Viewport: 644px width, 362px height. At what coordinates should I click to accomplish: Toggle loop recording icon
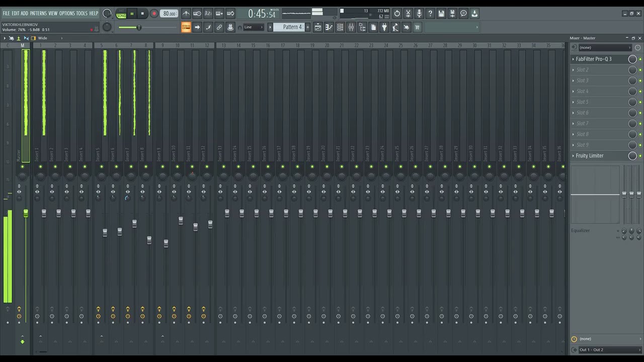pos(230,14)
